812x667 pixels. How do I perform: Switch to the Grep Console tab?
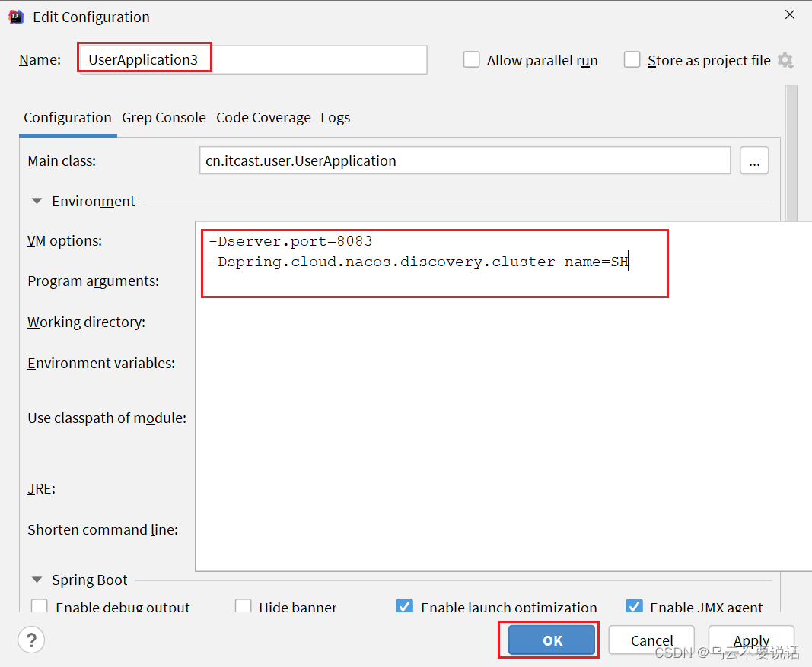(164, 118)
